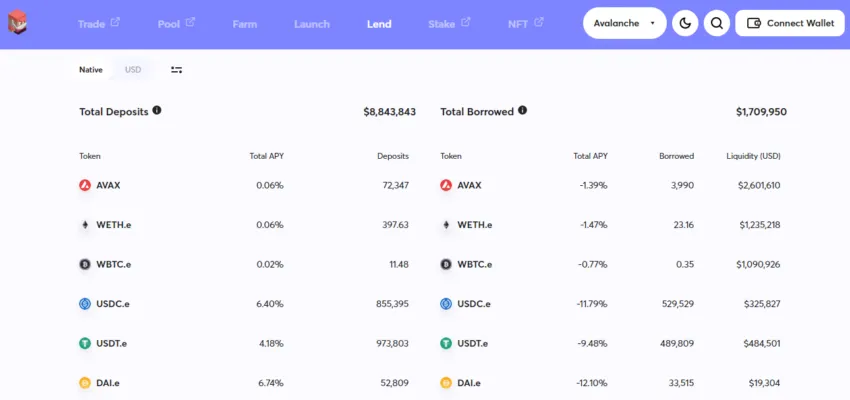850x400 pixels.
Task: Click AVAX icon in deposits list
Action: 85,185
